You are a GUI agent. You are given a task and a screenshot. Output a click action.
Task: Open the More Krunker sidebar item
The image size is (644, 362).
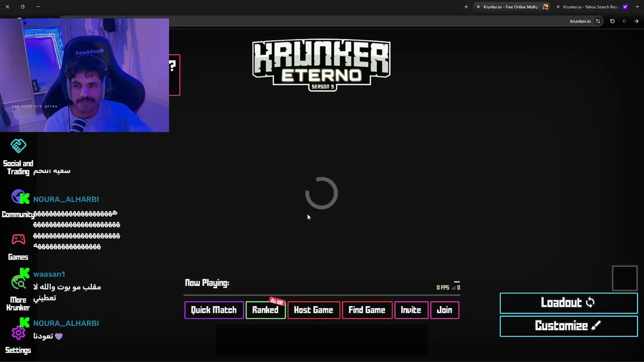(18, 297)
